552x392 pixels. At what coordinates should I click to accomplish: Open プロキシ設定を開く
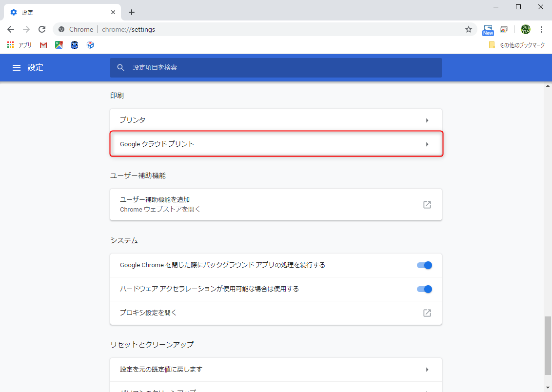pos(276,313)
